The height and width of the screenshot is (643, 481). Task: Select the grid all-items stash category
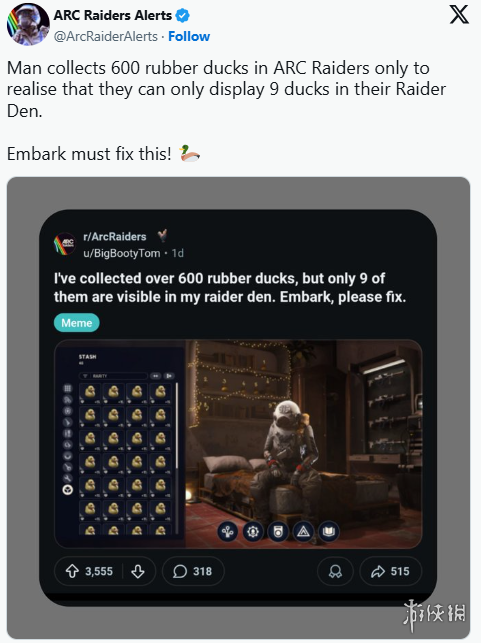(68, 388)
